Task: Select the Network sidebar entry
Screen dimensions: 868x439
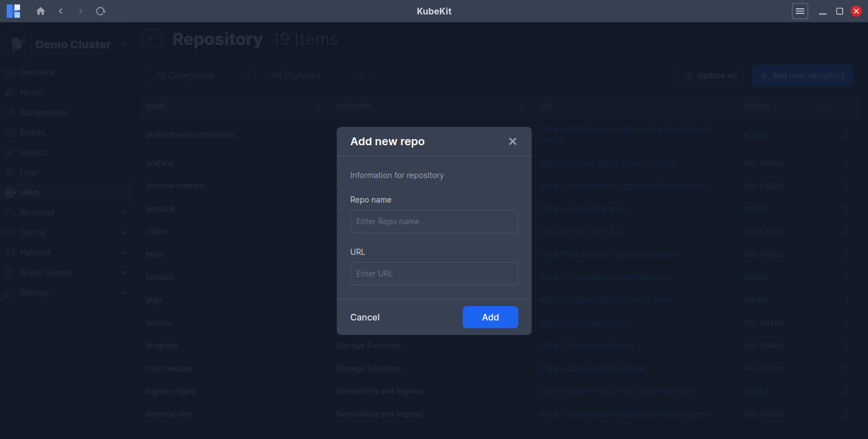Action: tap(36, 252)
